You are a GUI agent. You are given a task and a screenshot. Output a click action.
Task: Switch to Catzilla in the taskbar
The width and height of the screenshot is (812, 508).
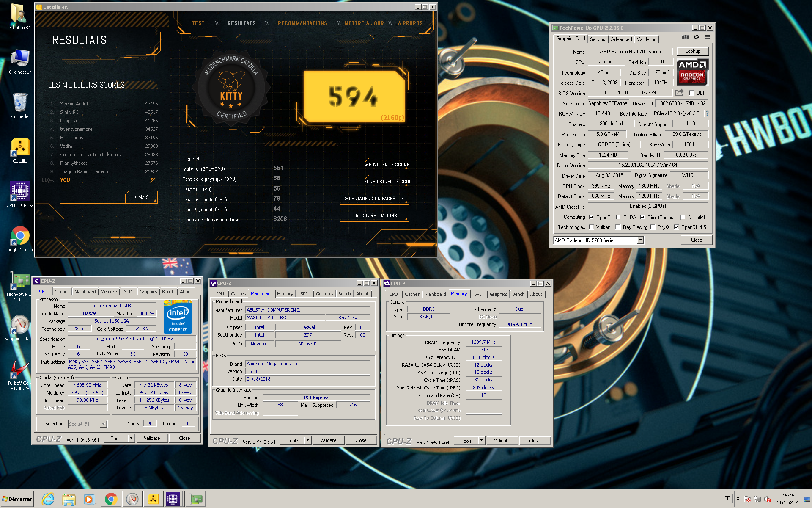point(153,499)
